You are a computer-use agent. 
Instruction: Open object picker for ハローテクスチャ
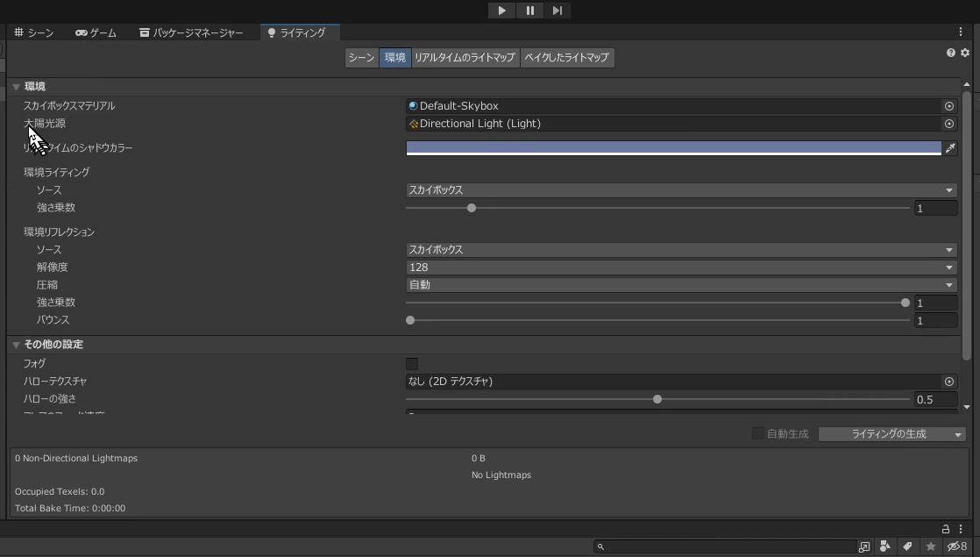948,382
